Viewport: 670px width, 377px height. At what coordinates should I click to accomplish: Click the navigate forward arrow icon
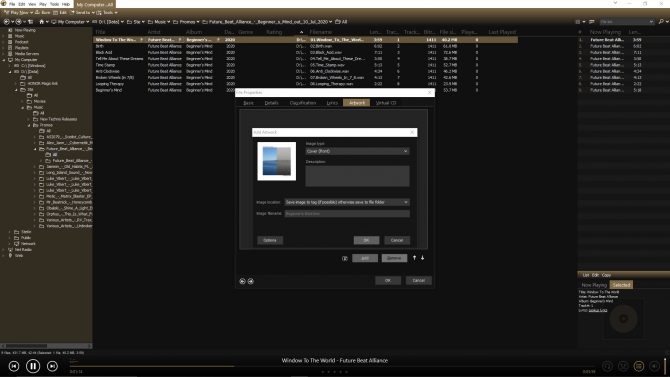tap(18, 21)
